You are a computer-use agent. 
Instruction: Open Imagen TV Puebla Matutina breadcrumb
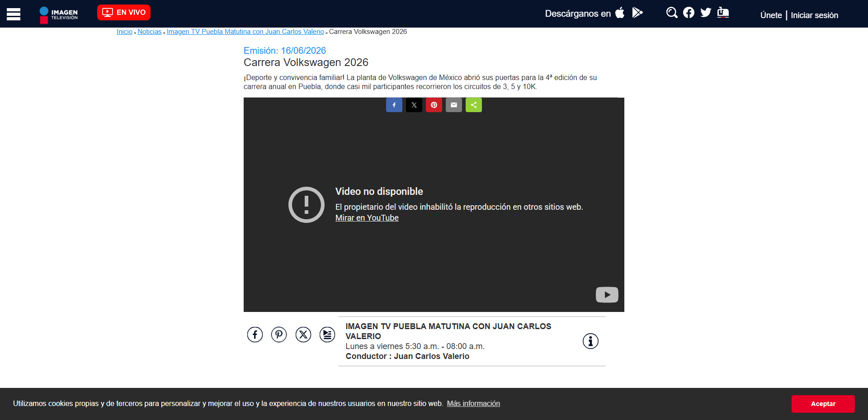[245, 32]
